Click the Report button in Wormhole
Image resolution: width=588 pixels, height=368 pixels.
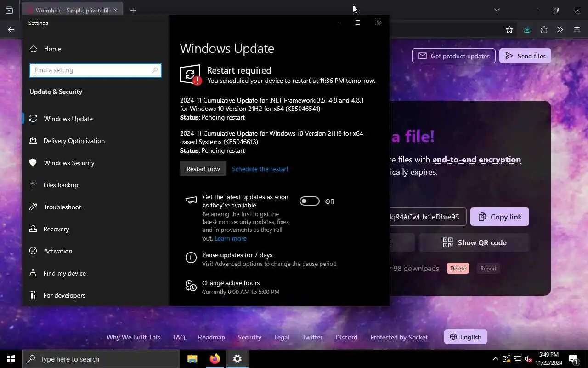tap(488, 269)
